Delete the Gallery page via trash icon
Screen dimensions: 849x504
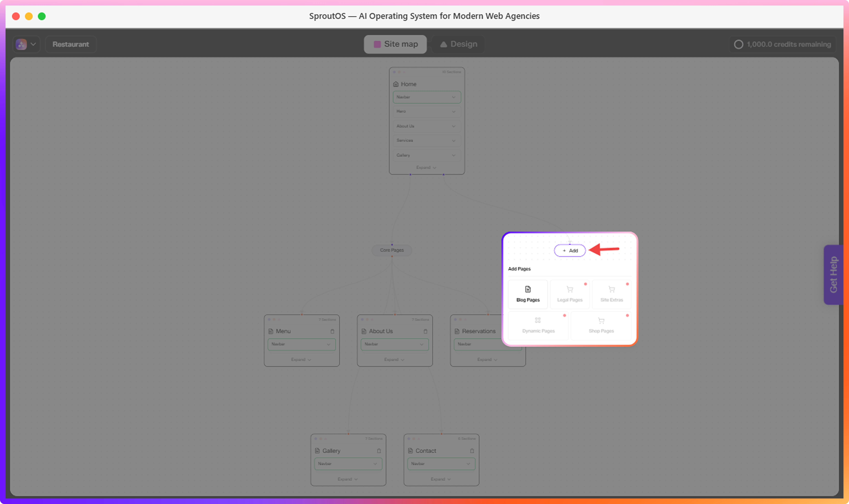point(379,451)
